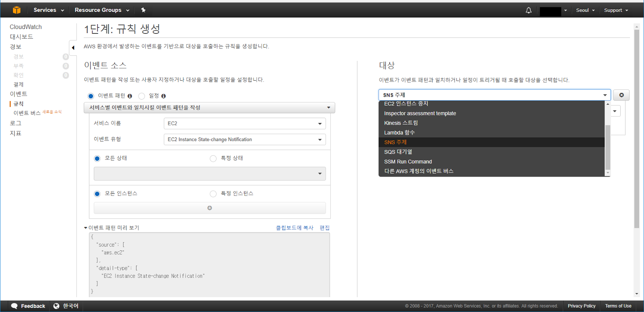Select the 모든 상태 radio button
The height and width of the screenshot is (312, 644).
(97, 158)
